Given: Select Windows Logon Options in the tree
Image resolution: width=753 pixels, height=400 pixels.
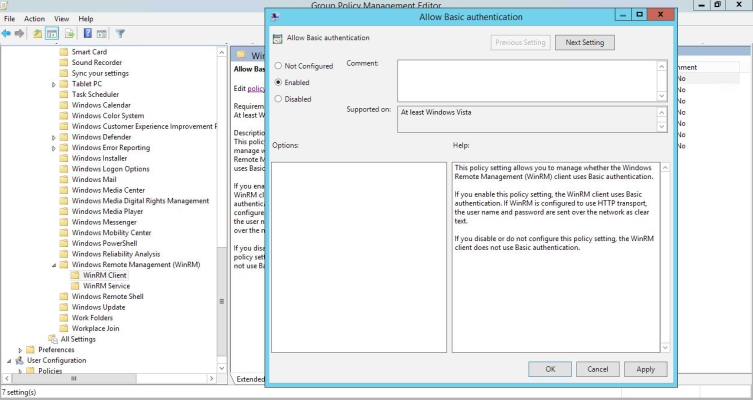Looking at the screenshot, I should (x=110, y=169).
